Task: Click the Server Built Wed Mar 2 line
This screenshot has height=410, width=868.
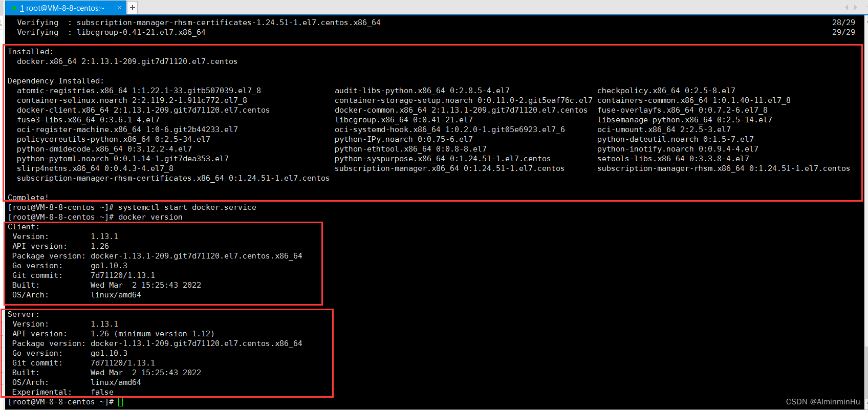Action: pos(107,373)
